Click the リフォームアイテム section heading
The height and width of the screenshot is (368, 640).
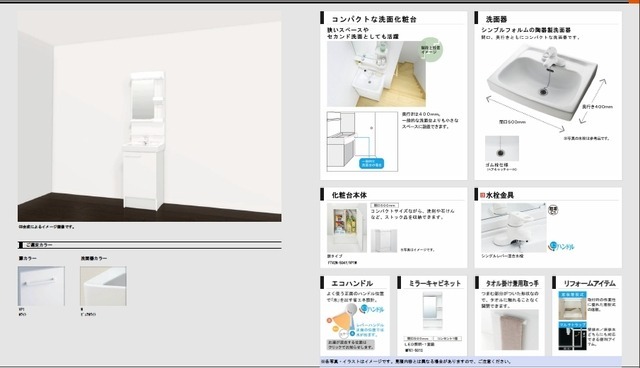(589, 283)
